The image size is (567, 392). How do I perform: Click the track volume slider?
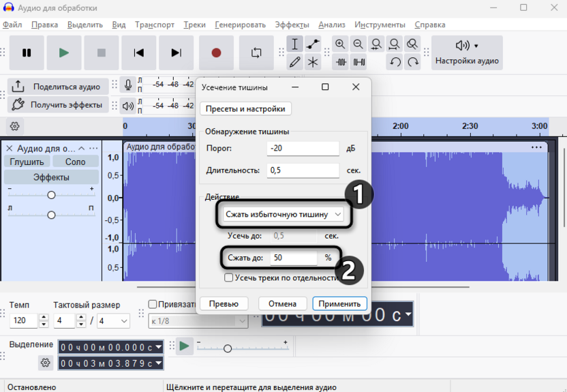click(x=51, y=195)
